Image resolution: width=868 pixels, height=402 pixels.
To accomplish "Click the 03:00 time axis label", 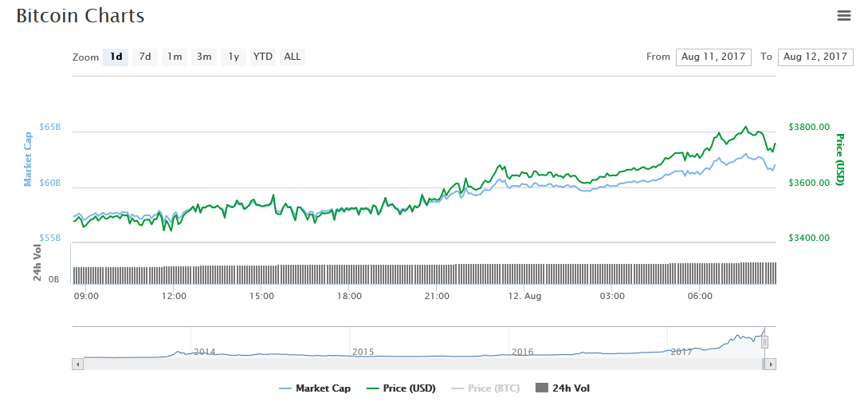I will point(612,296).
